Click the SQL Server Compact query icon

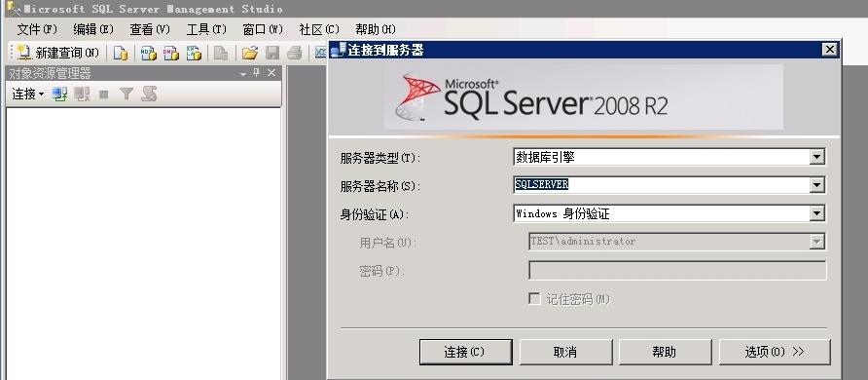[221, 54]
